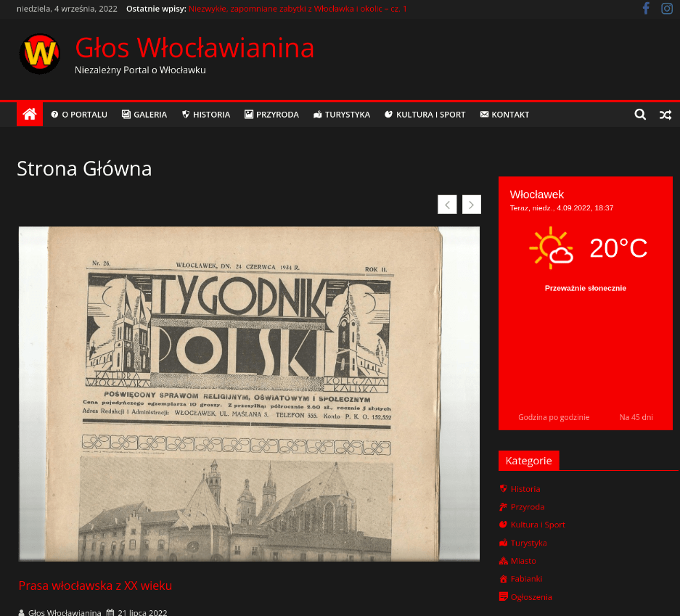Open the Galeria menu item
This screenshot has width=680, height=616.
pos(144,115)
